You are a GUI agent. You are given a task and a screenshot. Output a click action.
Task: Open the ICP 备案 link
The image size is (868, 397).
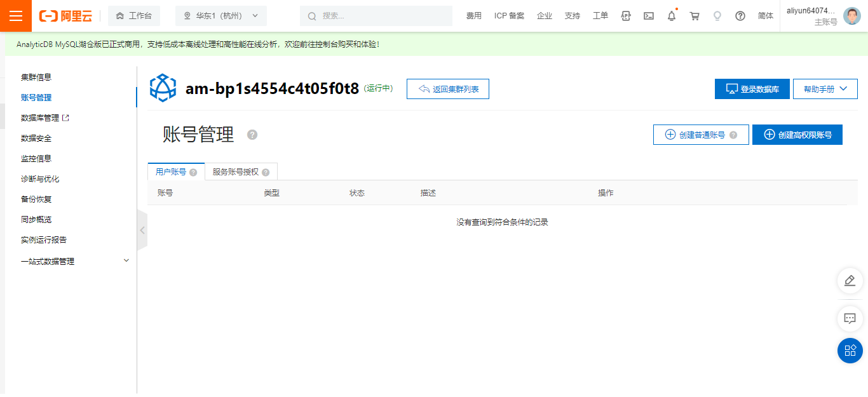point(510,16)
